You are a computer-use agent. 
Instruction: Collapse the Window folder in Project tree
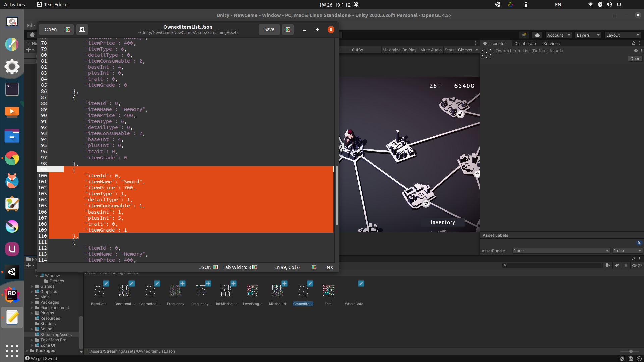coord(36,276)
